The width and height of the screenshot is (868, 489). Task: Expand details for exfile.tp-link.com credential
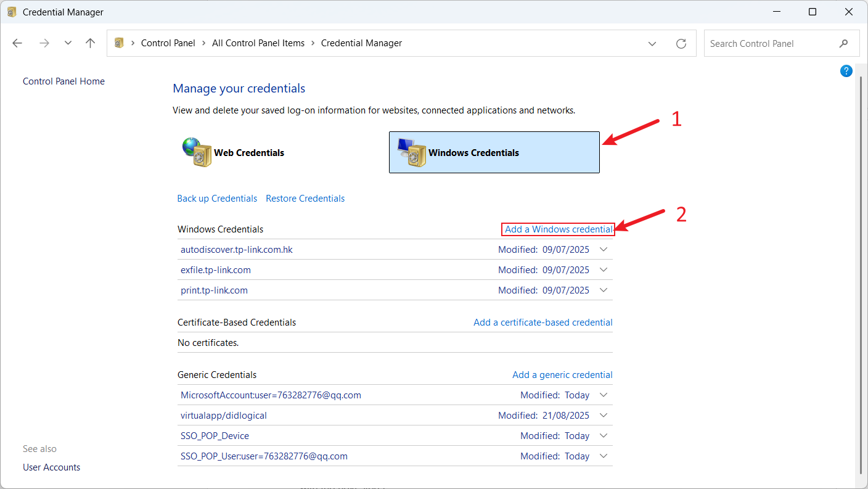[604, 269]
